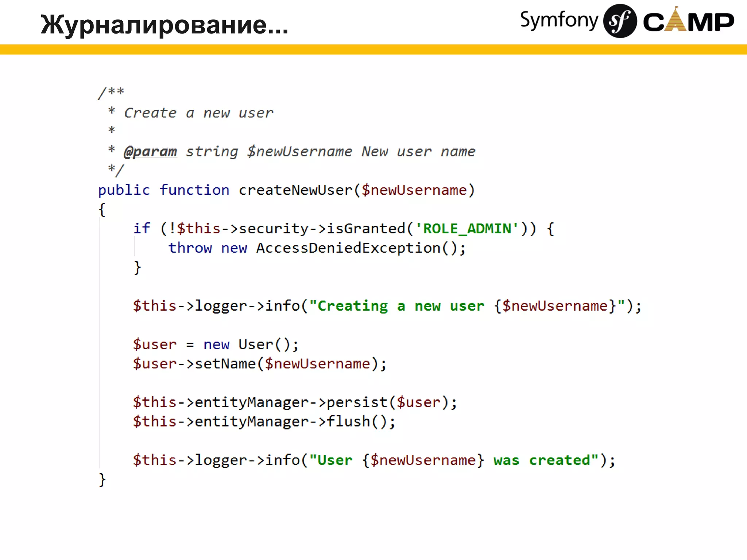Click the 'throw' keyword

(x=190, y=248)
